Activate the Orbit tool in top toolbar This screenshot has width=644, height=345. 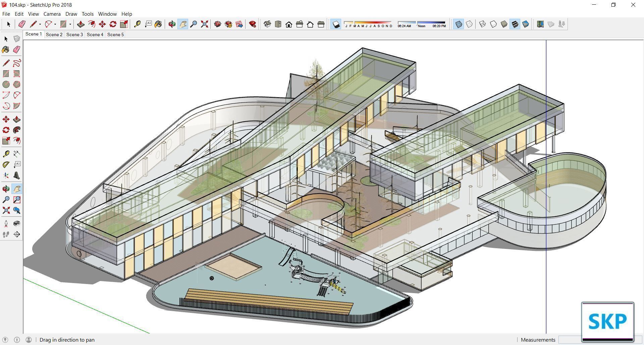[172, 24]
